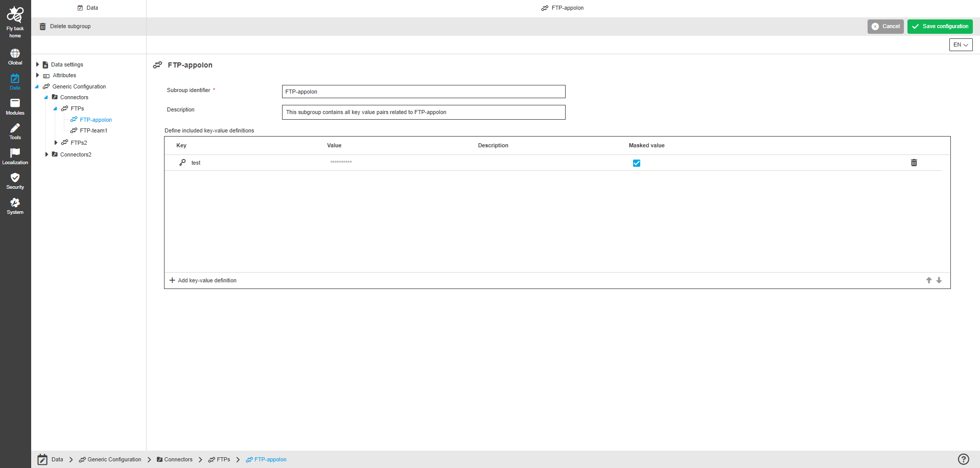Select FTP-team1 in the tree
The width and height of the screenshot is (980, 468).
94,131
